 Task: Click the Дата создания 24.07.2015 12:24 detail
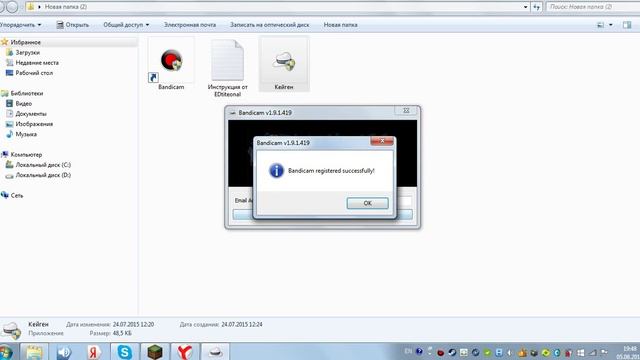[x=221, y=324]
